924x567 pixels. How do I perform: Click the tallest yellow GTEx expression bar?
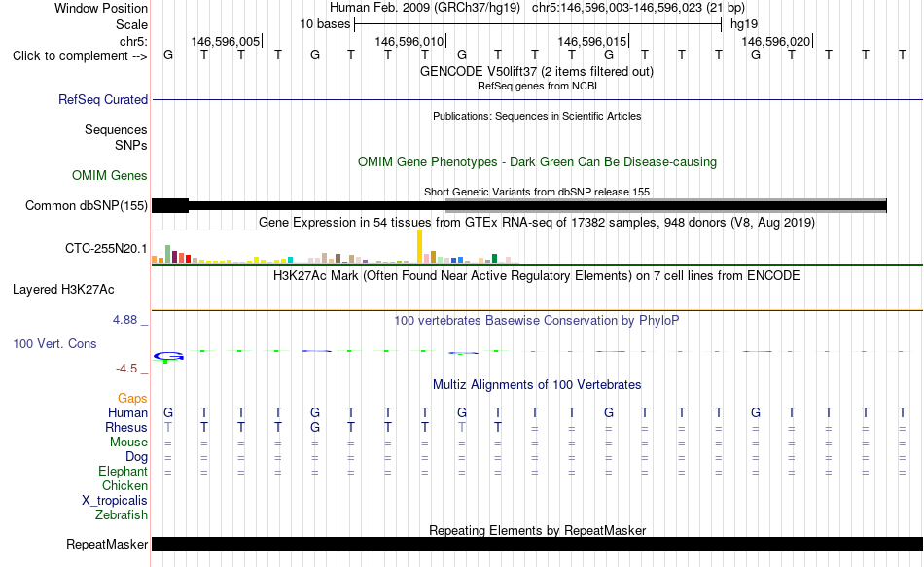click(419, 246)
